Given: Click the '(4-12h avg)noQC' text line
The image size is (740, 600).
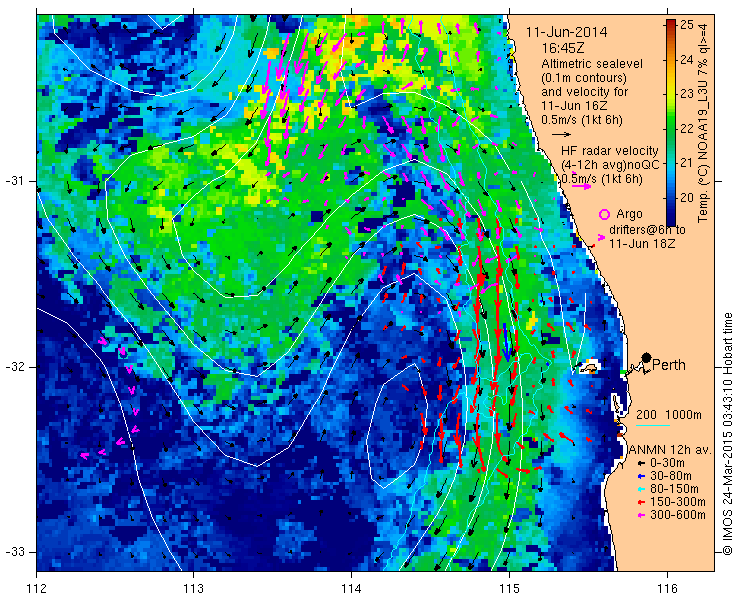Looking at the screenshot, I should tap(610, 165).
